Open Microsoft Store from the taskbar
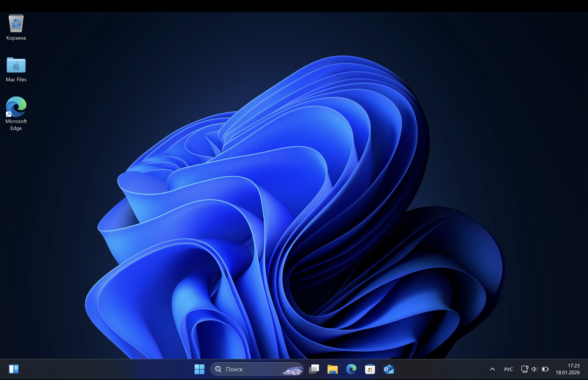 coord(370,369)
